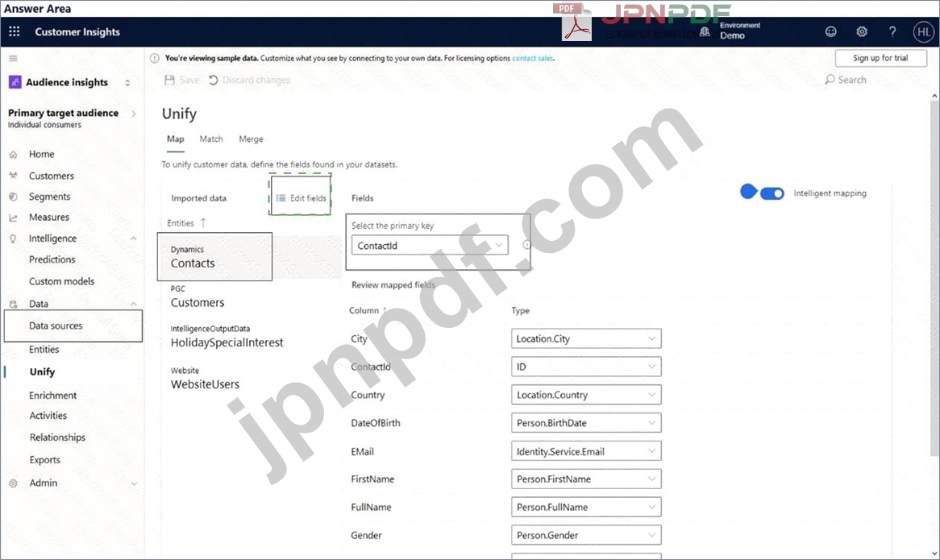Open the DateOfBirth type dropdown
Image resolution: width=940 pixels, height=560 pixels.
tap(586, 423)
